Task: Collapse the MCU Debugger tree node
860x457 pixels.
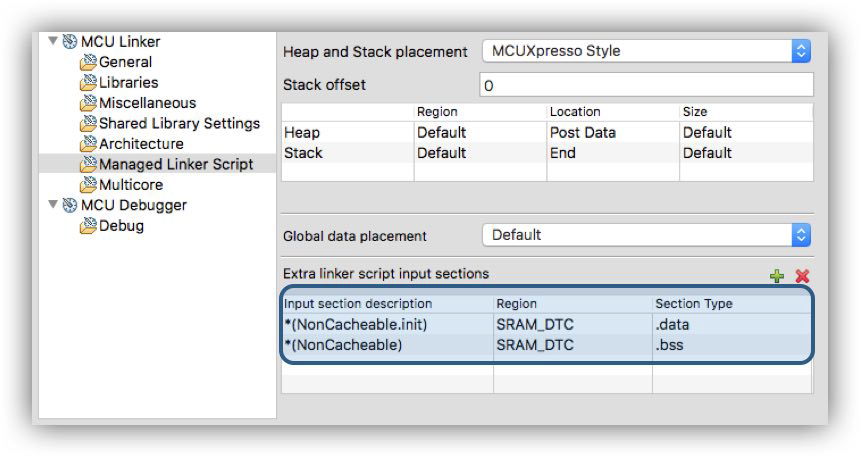Action: [x=52, y=206]
